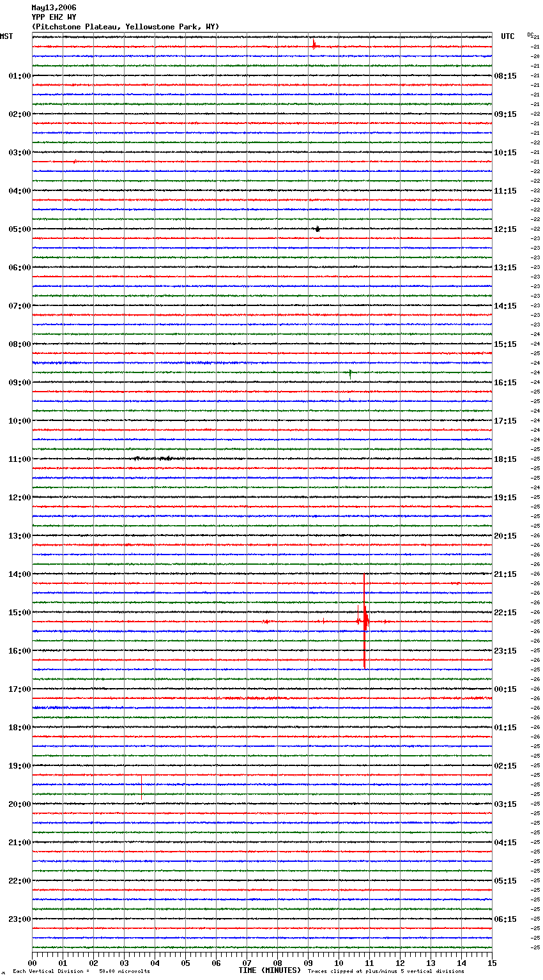Click the "23:15" UTC time label
The image size is (543, 980).
point(505,651)
